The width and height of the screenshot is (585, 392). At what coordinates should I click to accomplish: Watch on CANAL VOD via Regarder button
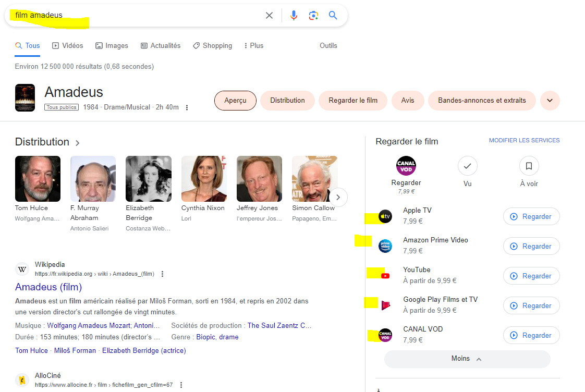point(531,335)
